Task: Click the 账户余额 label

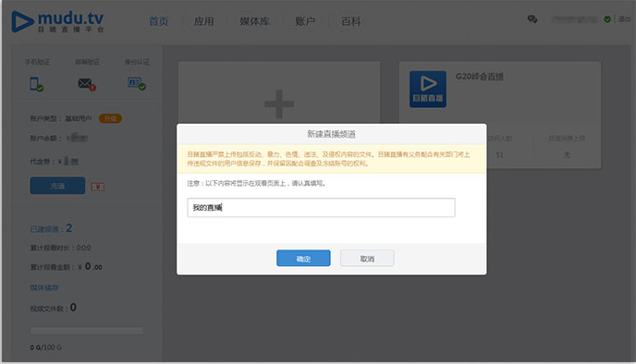Action: [45, 139]
